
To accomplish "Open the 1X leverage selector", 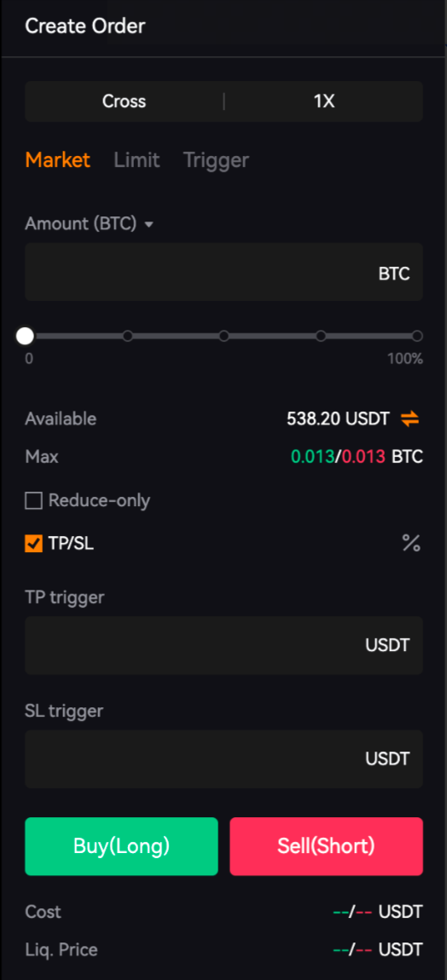I will click(x=323, y=101).
